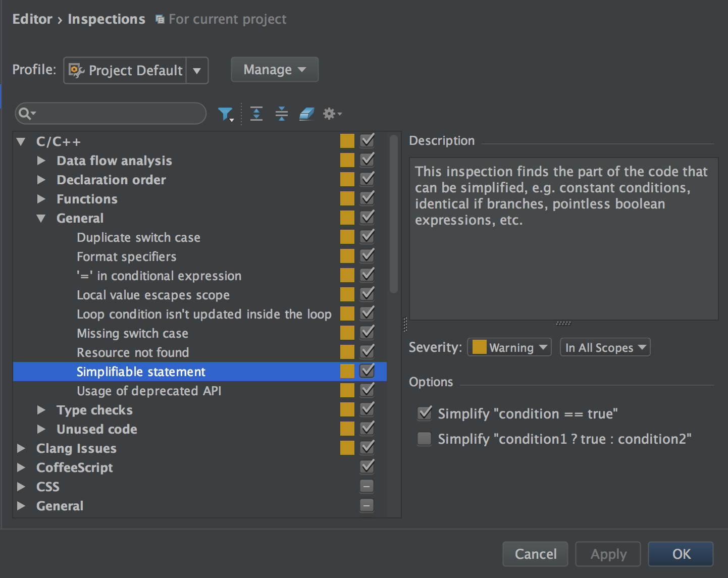Image resolution: width=728 pixels, height=578 pixels.
Task: Select Usage of deprecated API inspection
Action: 149,391
